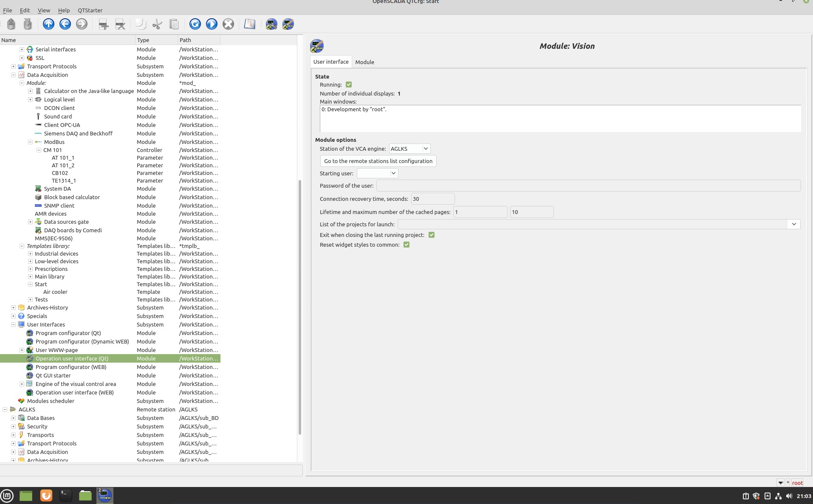The height and width of the screenshot is (504, 813).
Task: Switch to the Module tab
Action: click(x=364, y=62)
